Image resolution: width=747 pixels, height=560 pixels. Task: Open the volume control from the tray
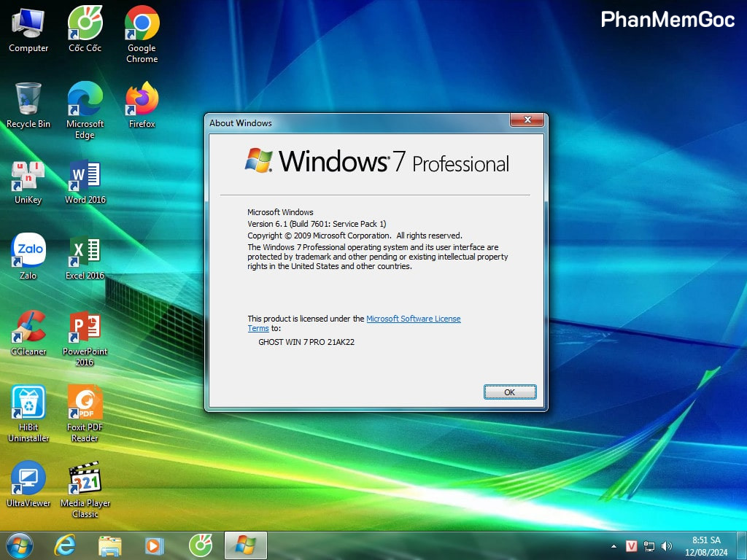coord(667,546)
